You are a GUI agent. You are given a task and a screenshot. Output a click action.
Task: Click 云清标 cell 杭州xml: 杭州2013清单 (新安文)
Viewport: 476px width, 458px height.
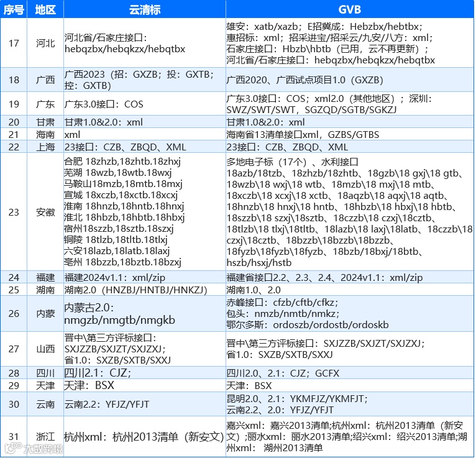[x=145, y=436]
